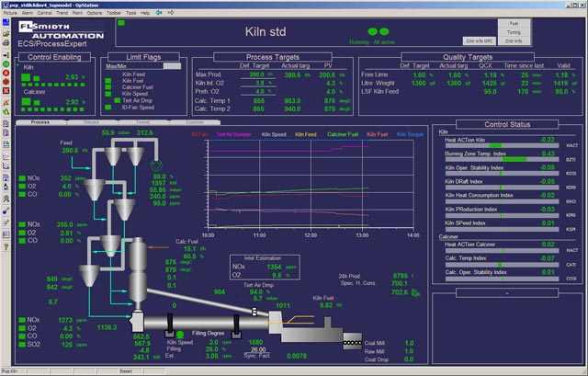Screen dimensions: 588x376
Task: Open the Alarm menu
Action: pyautogui.click(x=27, y=15)
